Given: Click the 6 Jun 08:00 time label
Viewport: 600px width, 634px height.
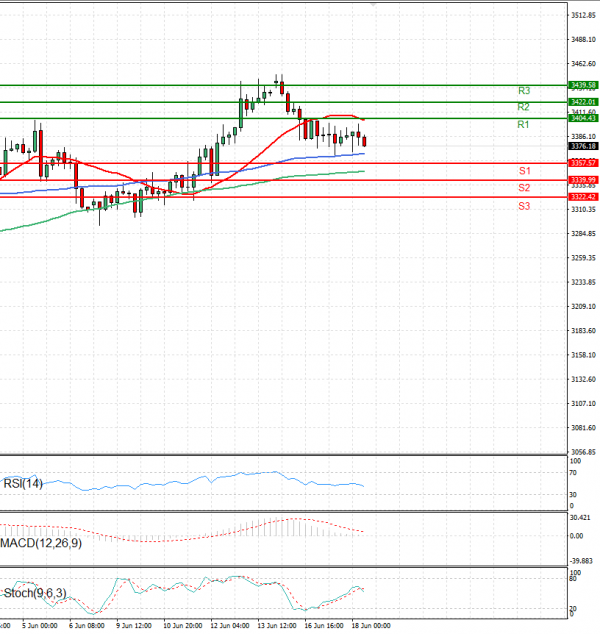Looking at the screenshot, I should coord(87,626).
